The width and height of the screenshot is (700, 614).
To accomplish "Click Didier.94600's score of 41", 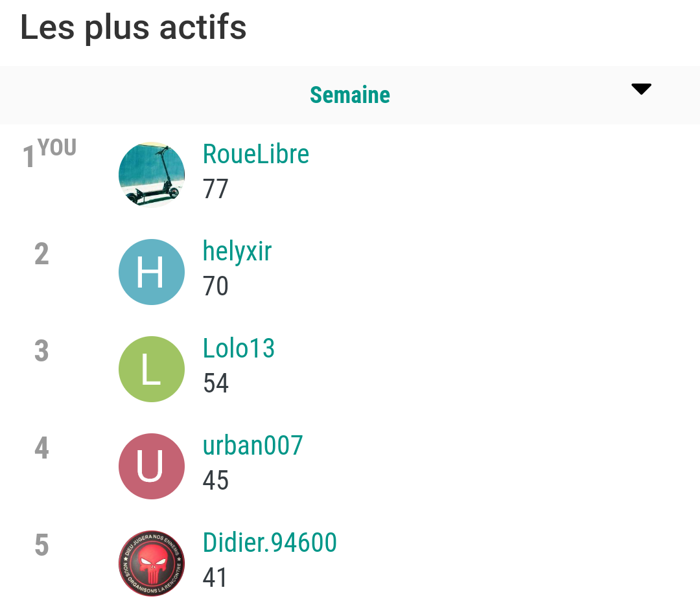I will point(215,578).
